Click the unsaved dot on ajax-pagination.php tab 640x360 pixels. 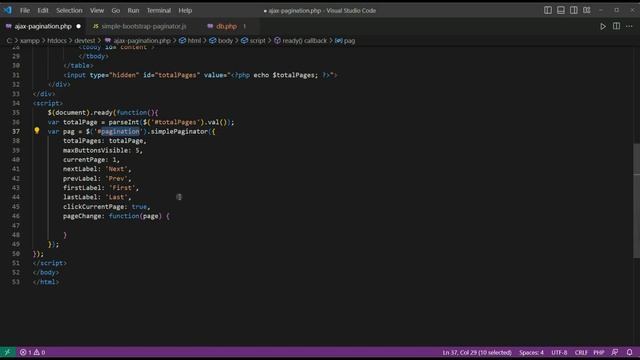(x=78, y=26)
